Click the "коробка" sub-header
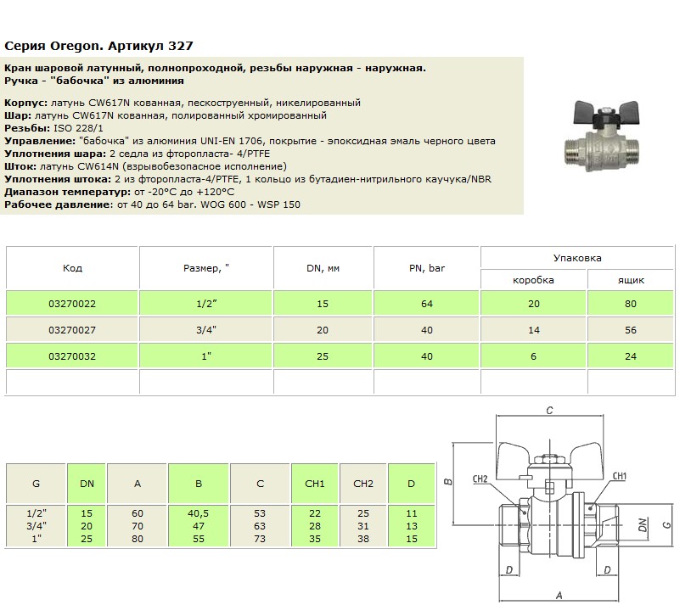This screenshot has height=616, width=691. click(533, 279)
